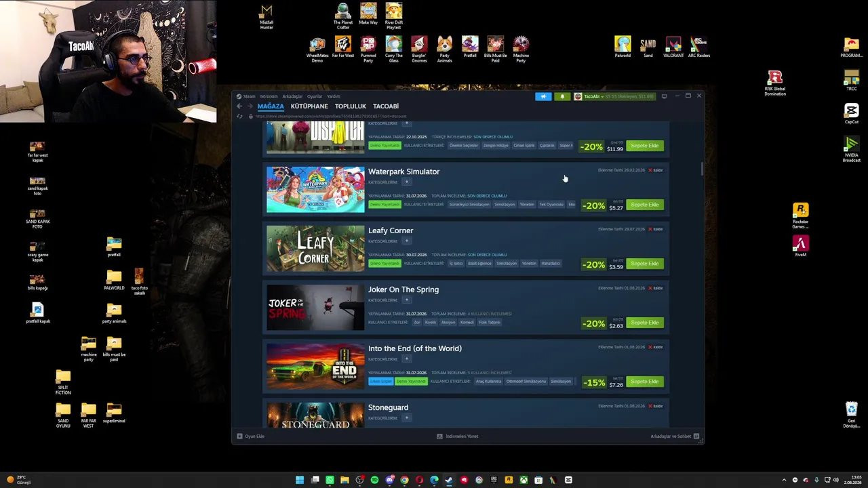Screen dimensions: 868x488
Task: Launch Pratfall game desktop icon
Action: pos(470,47)
